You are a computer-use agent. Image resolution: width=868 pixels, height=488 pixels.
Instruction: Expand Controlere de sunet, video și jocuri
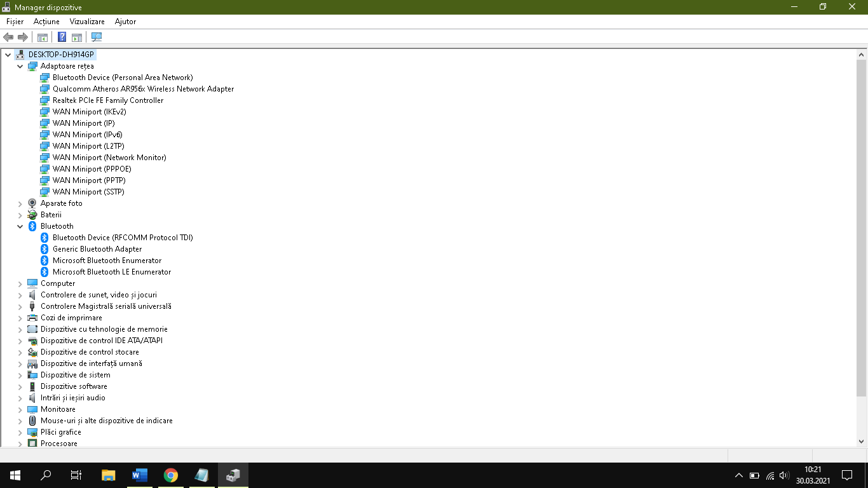click(20, 295)
